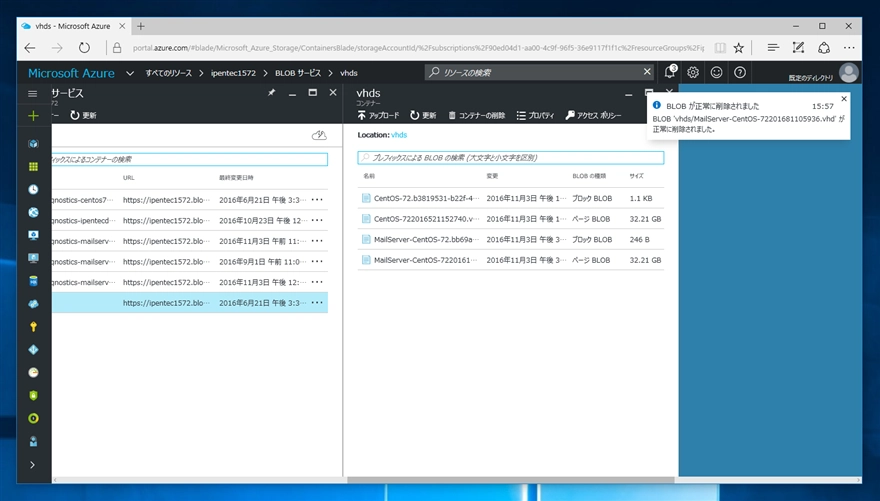Viewport: 880px width, 501px height.
Task: Pin the BLOB service blade
Action: click(x=272, y=93)
